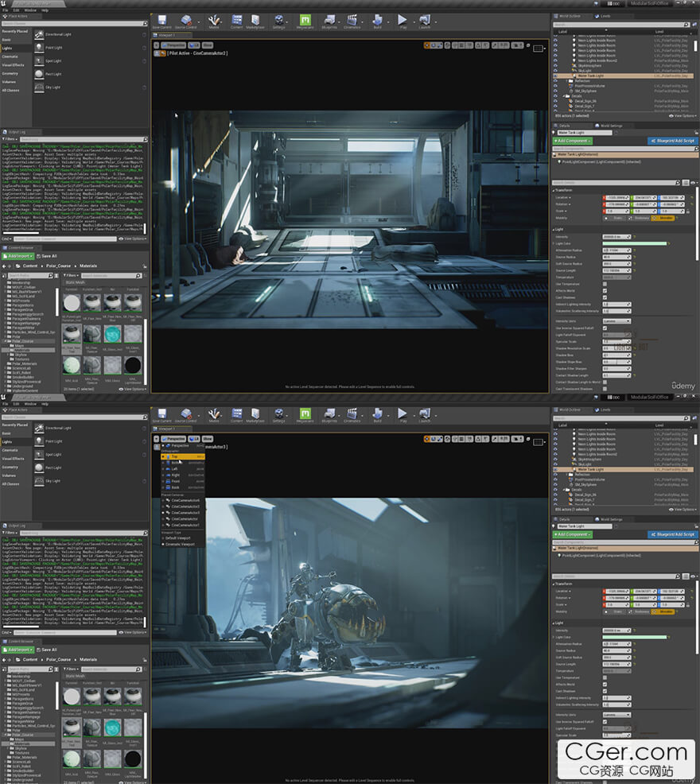This screenshot has width=700, height=784.
Task: Select Directional Light in upper Place Actors panel
Action: tap(90, 34)
